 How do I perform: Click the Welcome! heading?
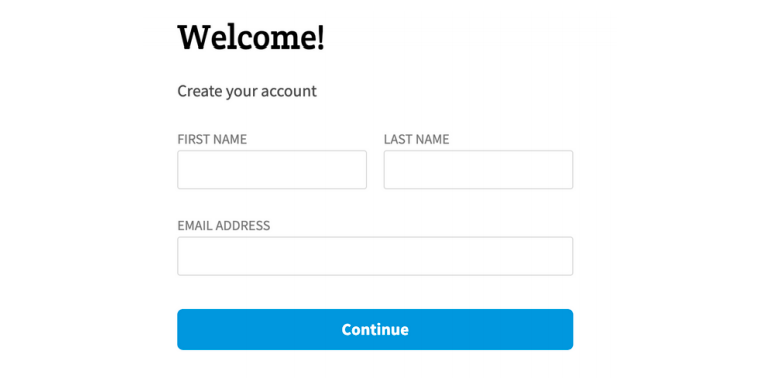pyautogui.click(x=251, y=37)
